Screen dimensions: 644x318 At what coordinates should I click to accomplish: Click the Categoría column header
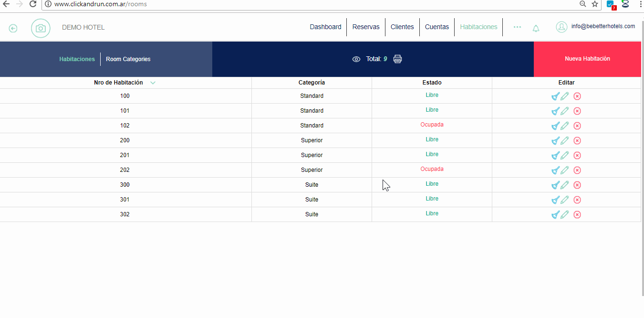point(312,83)
